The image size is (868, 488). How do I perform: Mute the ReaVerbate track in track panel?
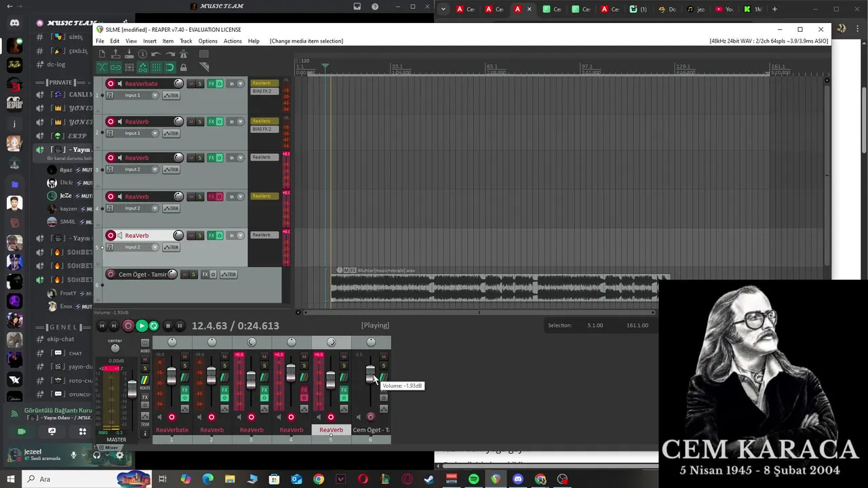pos(191,83)
